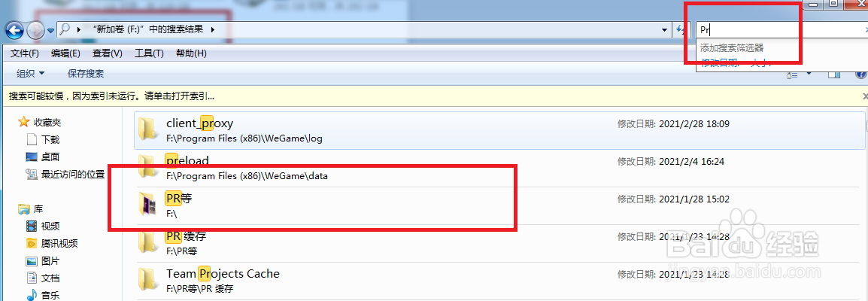868x301 pixels.
Task: Open the 视频 library
Action: [x=50, y=227]
